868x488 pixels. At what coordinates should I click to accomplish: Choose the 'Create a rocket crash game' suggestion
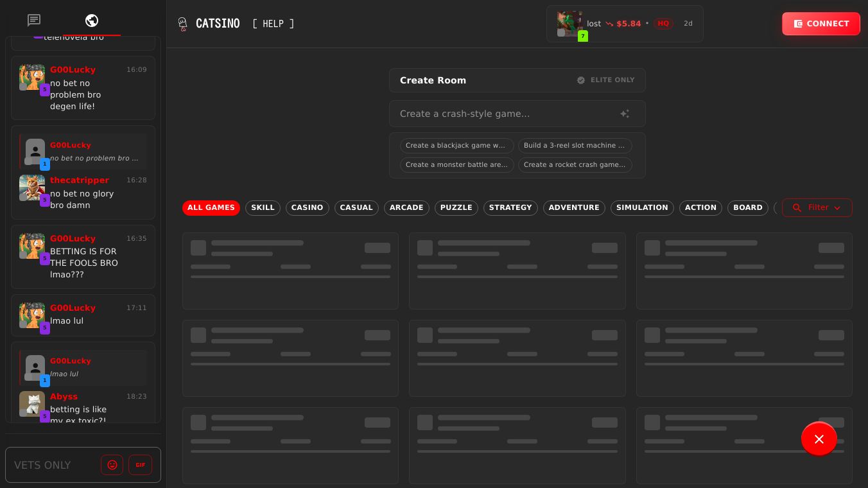coord(575,165)
